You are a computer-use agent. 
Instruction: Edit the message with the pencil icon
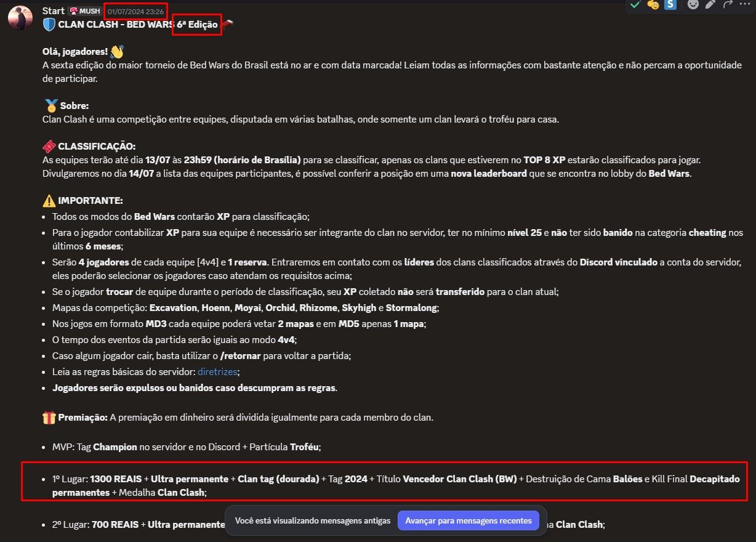(710, 4)
